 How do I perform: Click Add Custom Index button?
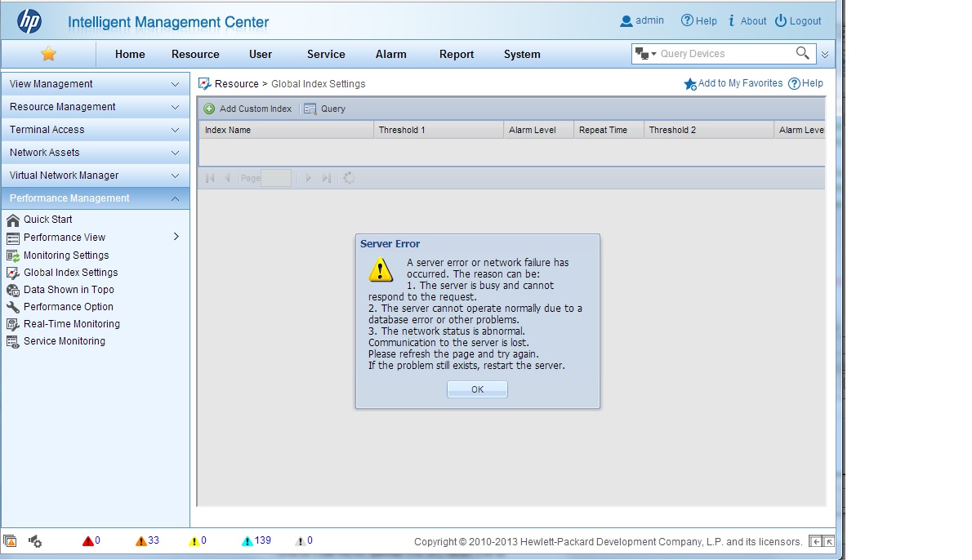click(248, 109)
